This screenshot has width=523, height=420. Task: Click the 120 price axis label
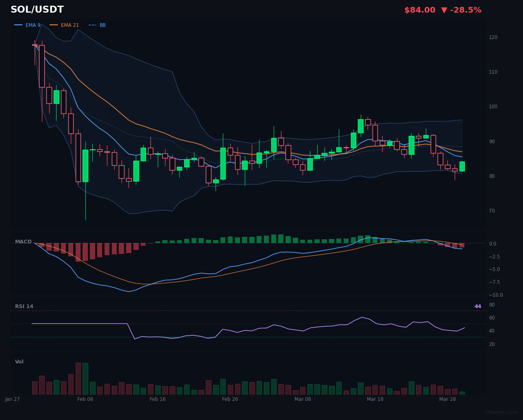[492, 37]
